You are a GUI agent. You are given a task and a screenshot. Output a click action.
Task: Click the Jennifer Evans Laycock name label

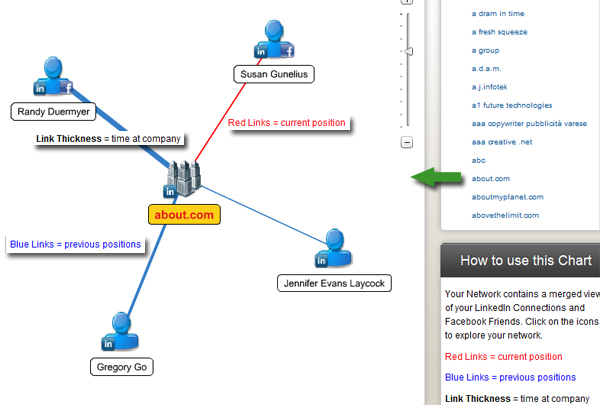coord(334,283)
